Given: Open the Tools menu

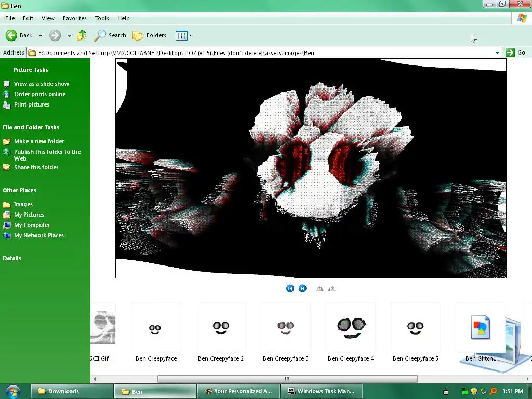Looking at the screenshot, I should (x=102, y=18).
